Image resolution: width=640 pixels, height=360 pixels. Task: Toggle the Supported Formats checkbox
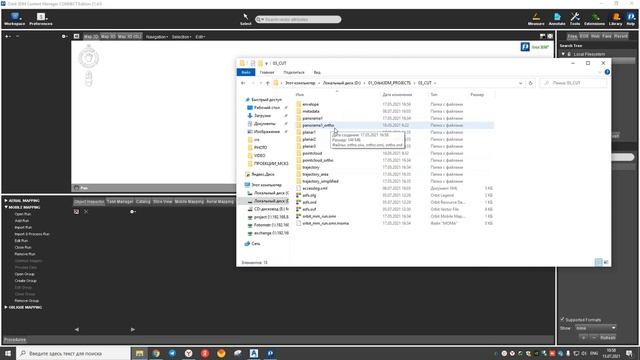point(562,319)
